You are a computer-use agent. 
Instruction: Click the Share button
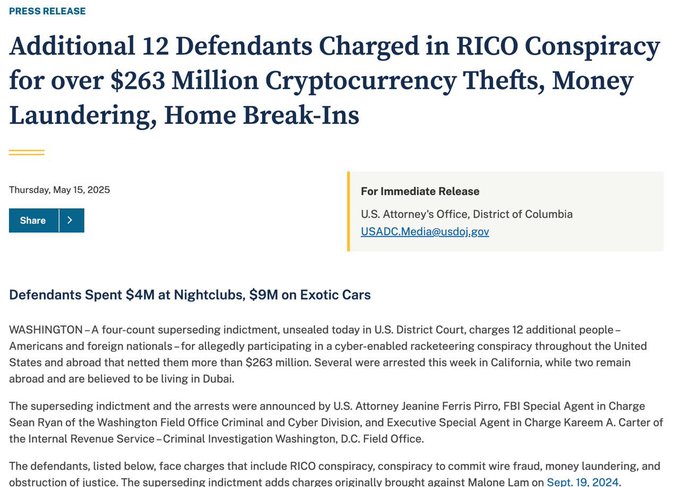tap(33, 220)
